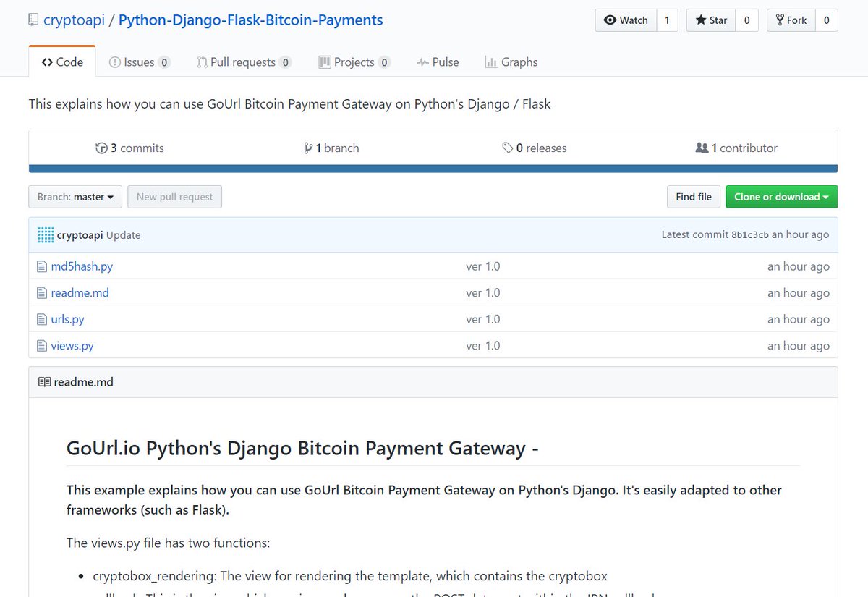The width and height of the screenshot is (868, 597).
Task: Click the contributors people icon
Action: point(702,148)
